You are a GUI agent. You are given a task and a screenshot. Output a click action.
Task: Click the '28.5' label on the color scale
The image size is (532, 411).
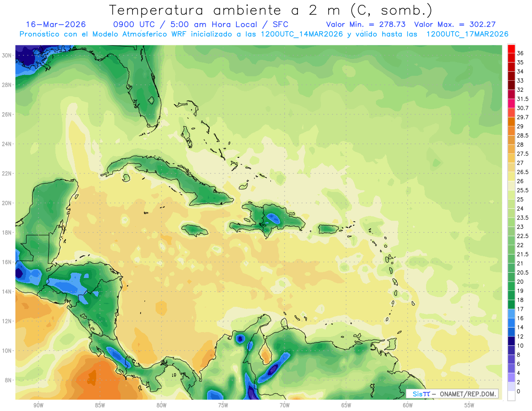click(523, 136)
